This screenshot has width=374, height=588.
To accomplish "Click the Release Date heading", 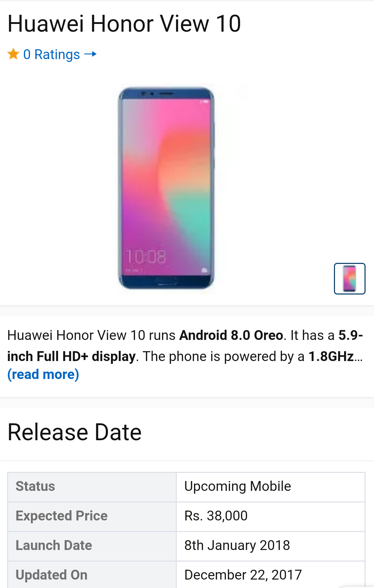I will coord(75,432).
